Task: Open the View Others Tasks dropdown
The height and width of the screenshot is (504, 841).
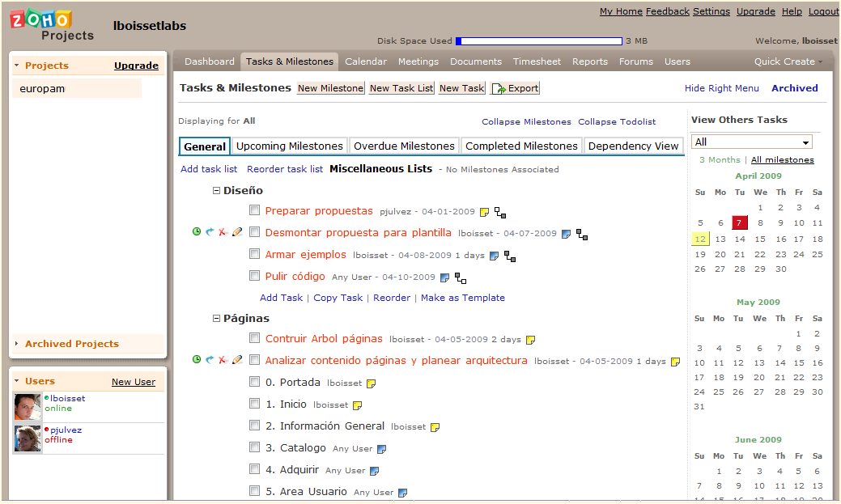Action: (x=751, y=142)
